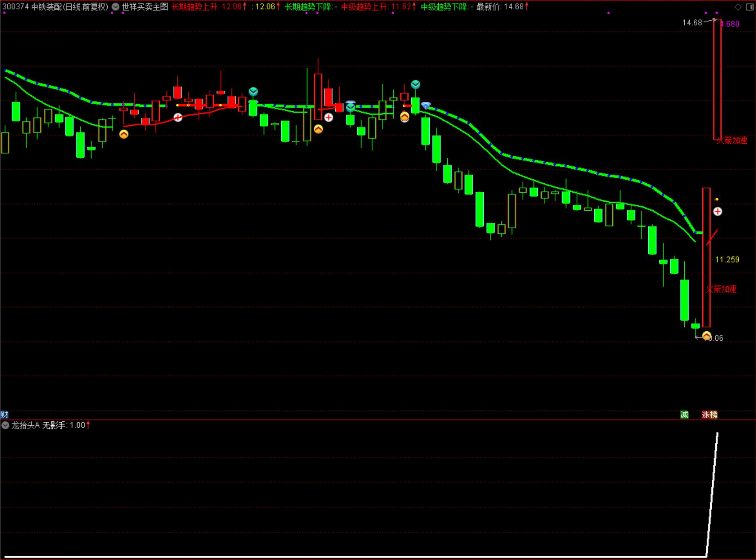Click the 中级趋势下降 readout in the header
The width and height of the screenshot is (756, 560).
click(x=447, y=7)
